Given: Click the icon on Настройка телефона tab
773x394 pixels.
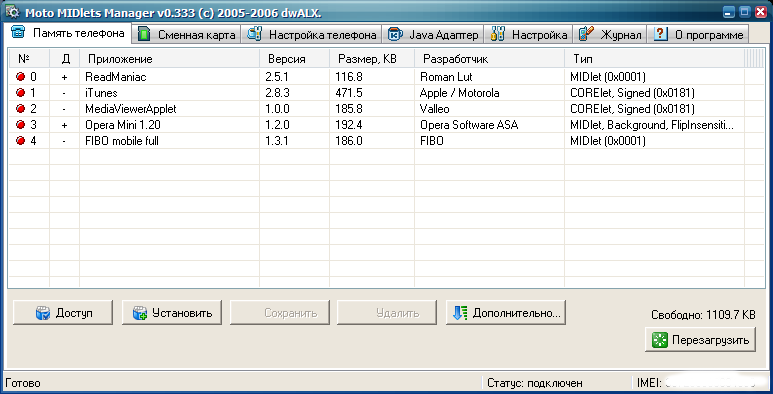Looking at the screenshot, I should point(254,35).
